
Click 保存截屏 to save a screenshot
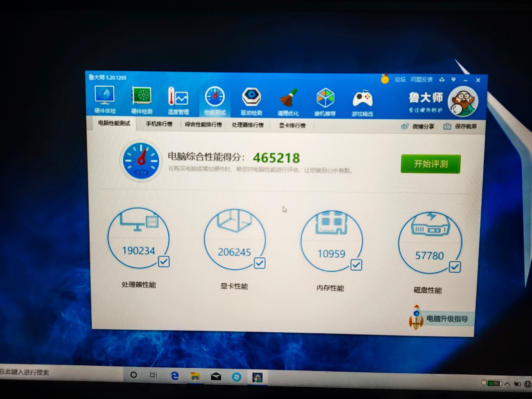[461, 126]
